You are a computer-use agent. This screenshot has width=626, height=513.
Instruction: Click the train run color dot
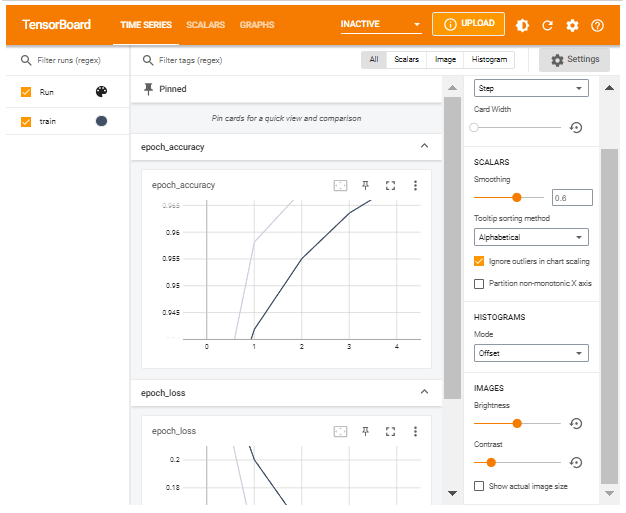pos(101,121)
